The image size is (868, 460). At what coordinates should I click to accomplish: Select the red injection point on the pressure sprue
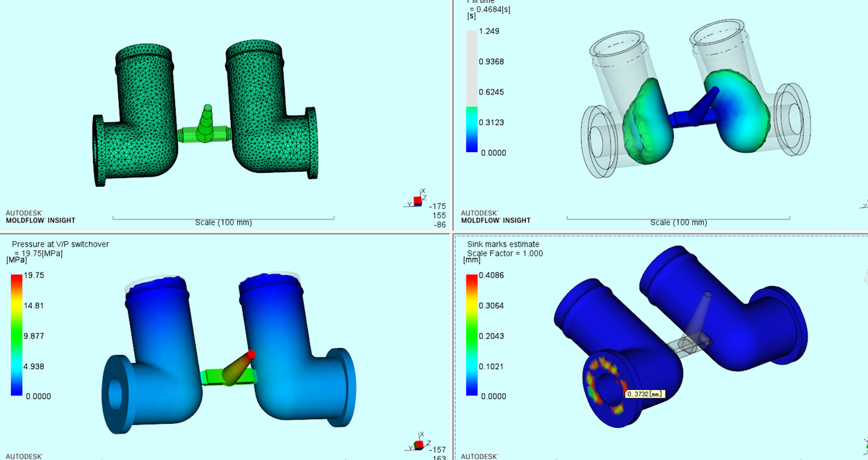[x=252, y=354]
